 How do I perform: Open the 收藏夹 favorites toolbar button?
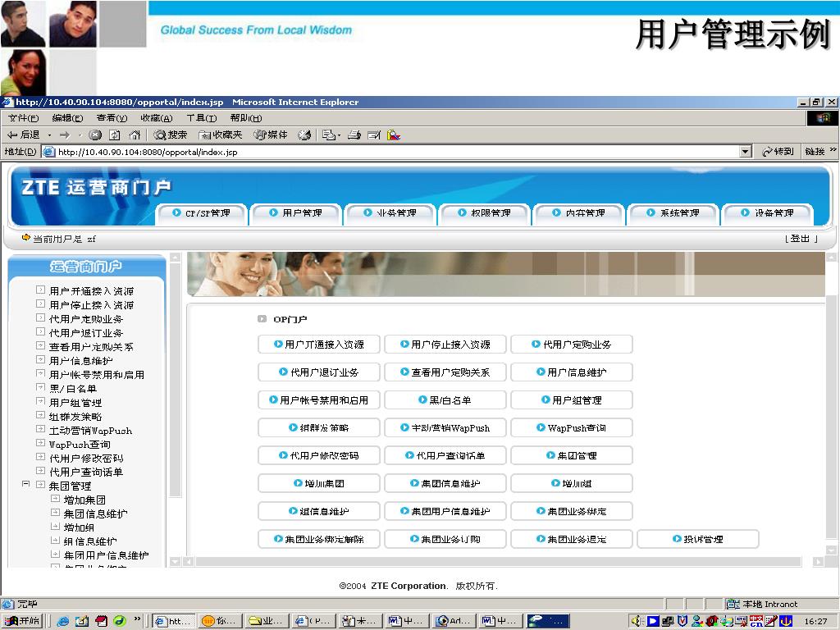[220, 135]
